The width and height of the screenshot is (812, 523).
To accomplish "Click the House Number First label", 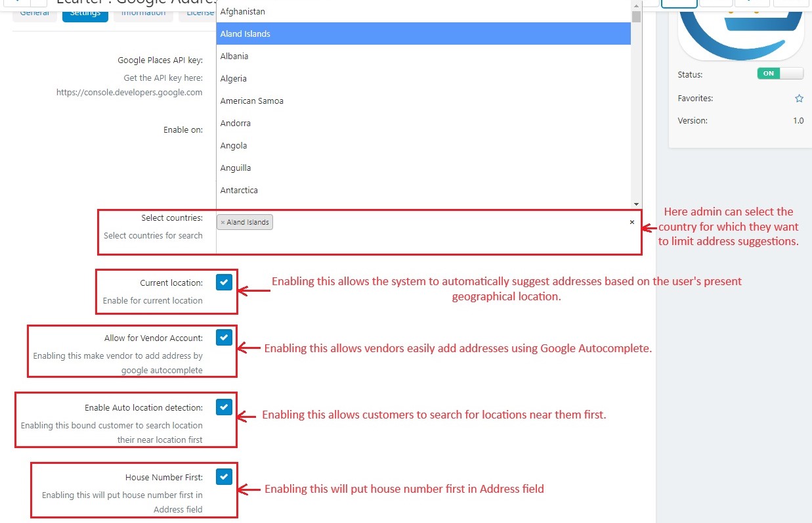I will pyautogui.click(x=164, y=478).
